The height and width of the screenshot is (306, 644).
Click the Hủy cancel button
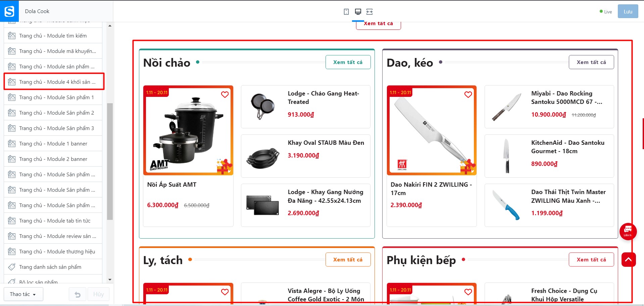coord(98,294)
